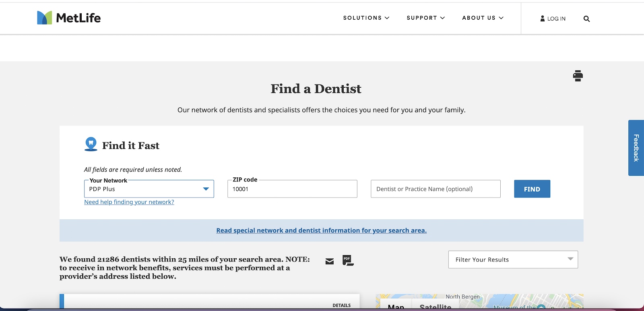Focus the Dentist or Practice Name field
Viewport: 644px width, 311px height.
click(436, 189)
